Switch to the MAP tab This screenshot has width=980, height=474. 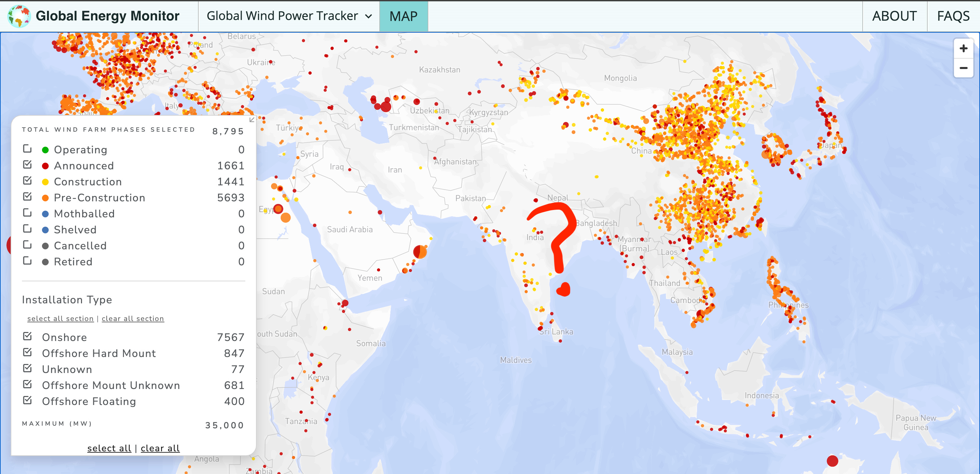click(403, 16)
